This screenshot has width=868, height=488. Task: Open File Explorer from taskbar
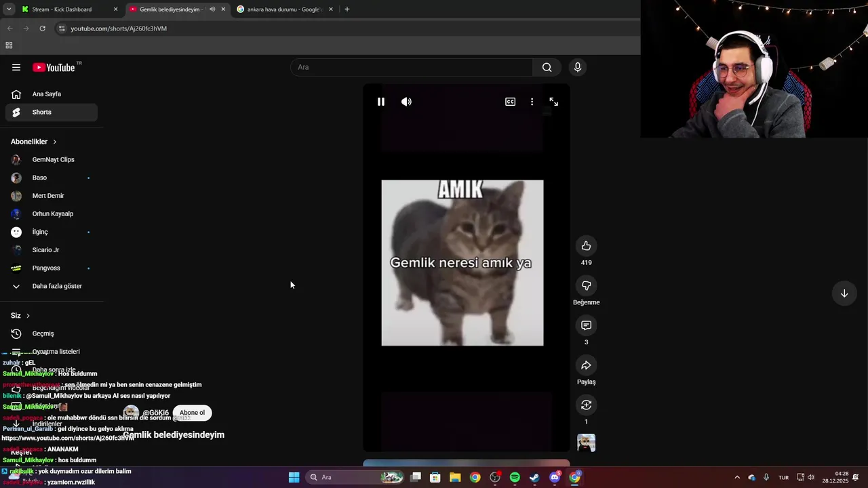455,477
